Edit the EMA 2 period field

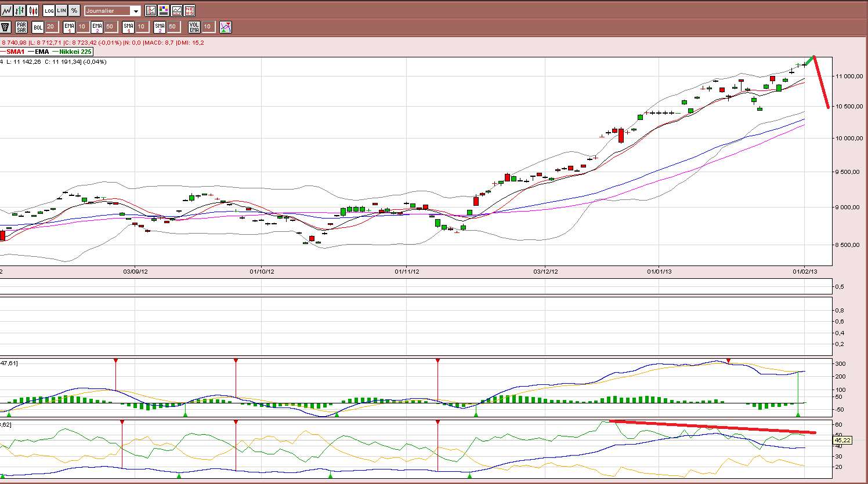coord(110,27)
